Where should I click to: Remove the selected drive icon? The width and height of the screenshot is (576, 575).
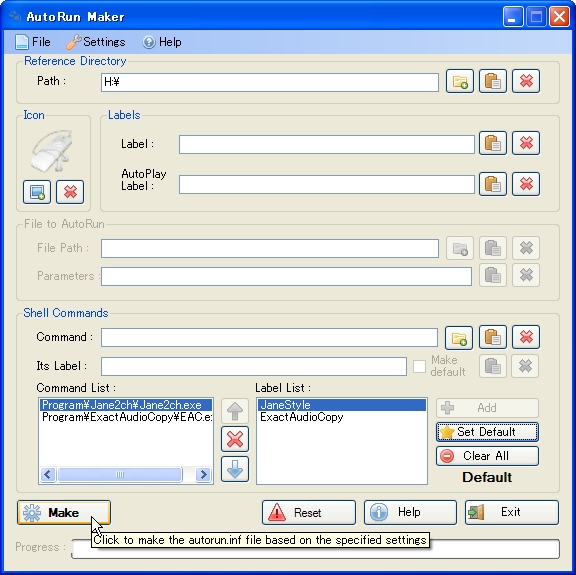pyautogui.click(x=70, y=192)
